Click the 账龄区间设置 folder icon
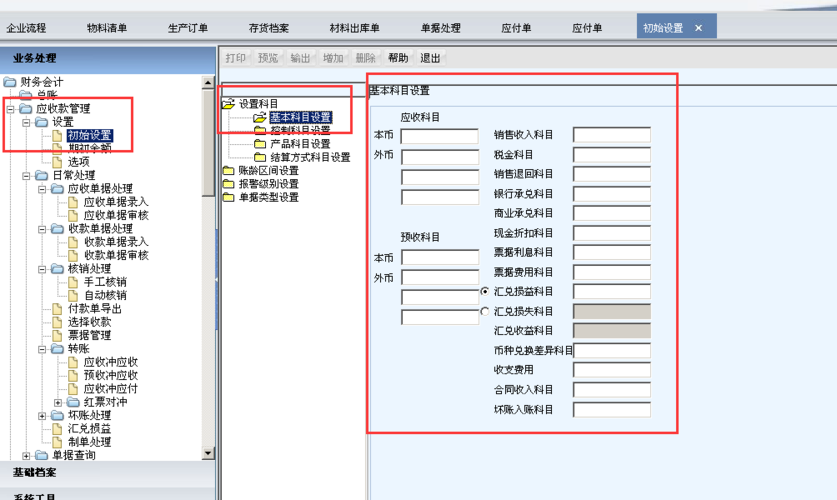 click(x=228, y=170)
